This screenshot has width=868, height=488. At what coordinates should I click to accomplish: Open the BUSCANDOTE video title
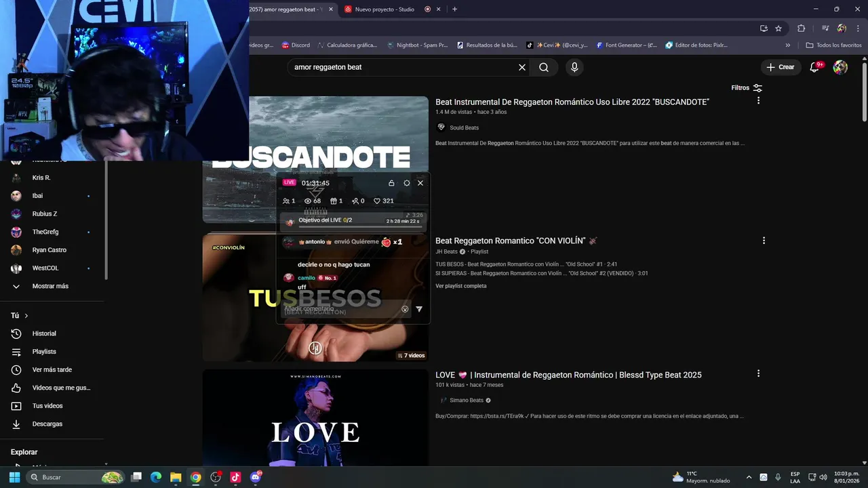572,102
